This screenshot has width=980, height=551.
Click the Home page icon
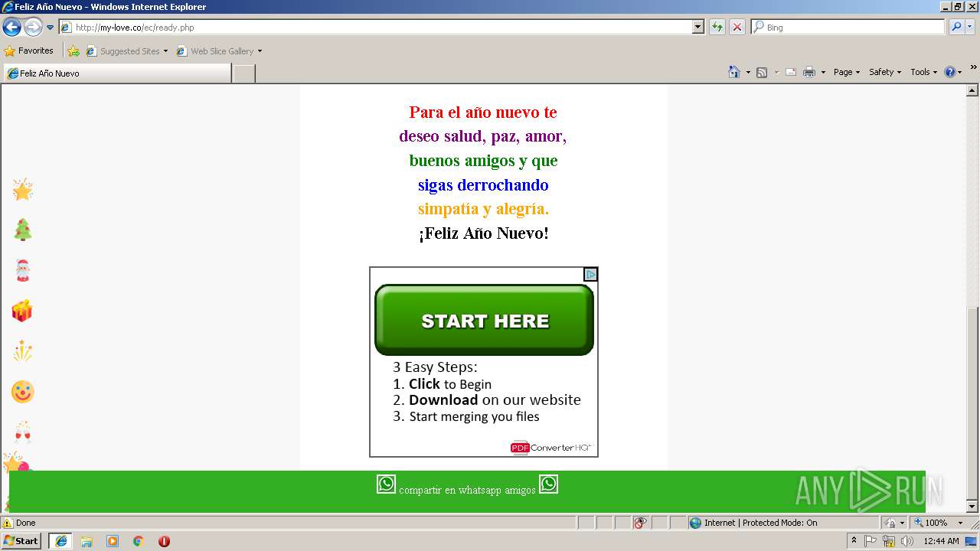pyautogui.click(x=734, y=72)
